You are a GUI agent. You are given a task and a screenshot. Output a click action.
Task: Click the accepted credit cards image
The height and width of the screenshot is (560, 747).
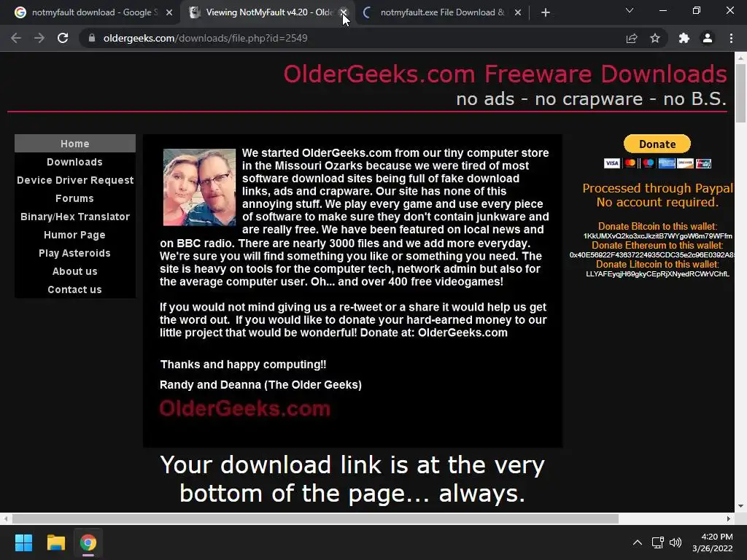tap(657, 163)
